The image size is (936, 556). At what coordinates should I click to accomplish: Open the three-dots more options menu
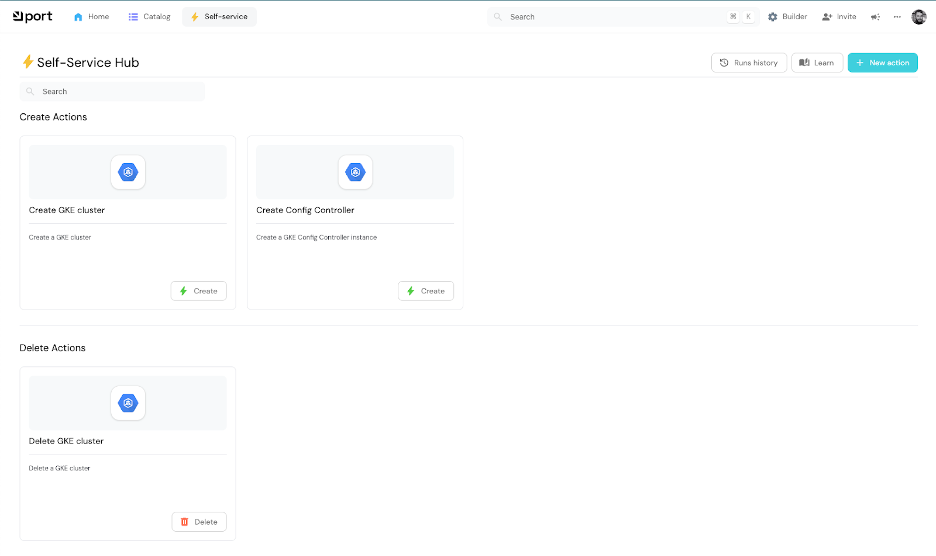897,17
